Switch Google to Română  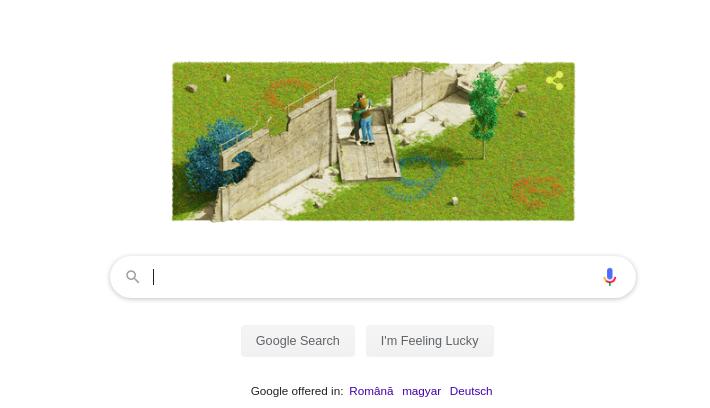[x=371, y=391]
